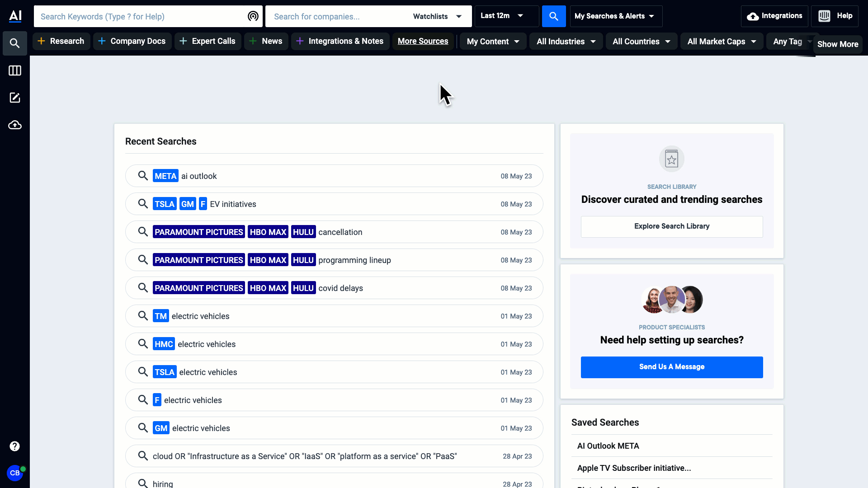The image size is (868, 488).
Task: Click the magnifier icon in 'HMC electric vehicles' row
Action: 143,344
